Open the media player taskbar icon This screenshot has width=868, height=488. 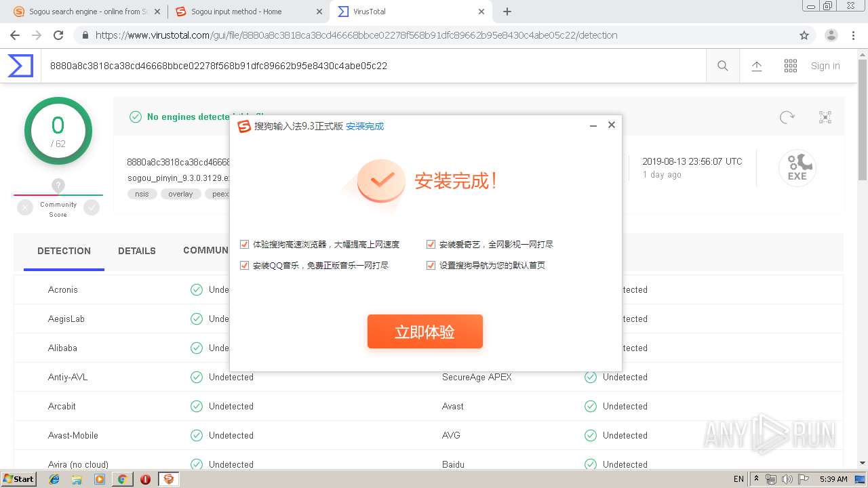pos(100,479)
